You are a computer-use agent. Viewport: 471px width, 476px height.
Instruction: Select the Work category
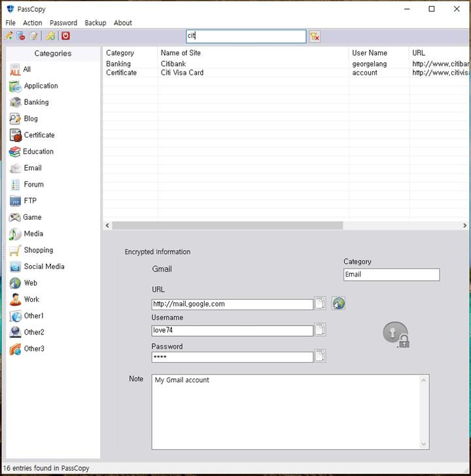tap(24, 299)
